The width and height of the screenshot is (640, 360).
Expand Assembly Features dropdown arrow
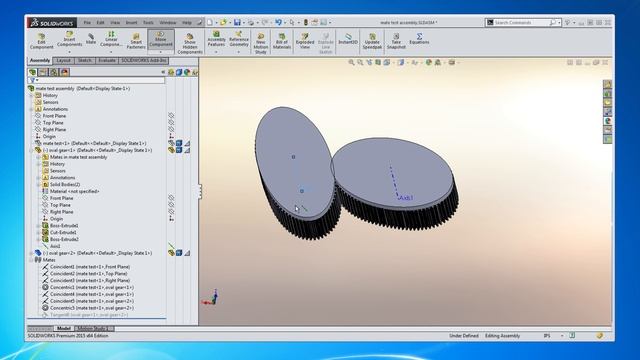click(216, 52)
